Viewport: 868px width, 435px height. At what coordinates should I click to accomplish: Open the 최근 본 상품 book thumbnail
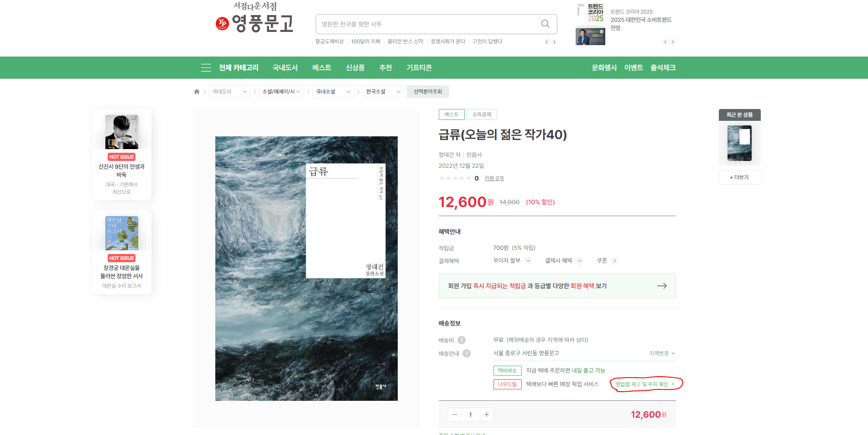[739, 143]
